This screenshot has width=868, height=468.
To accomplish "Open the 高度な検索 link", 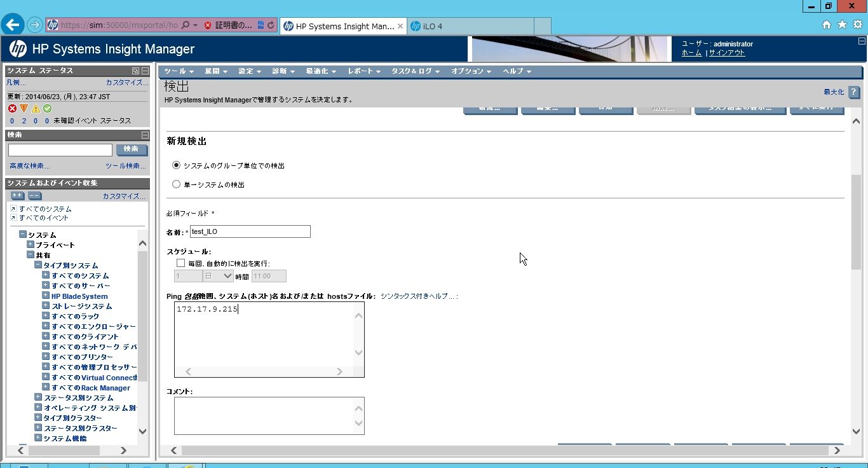I will [x=30, y=166].
